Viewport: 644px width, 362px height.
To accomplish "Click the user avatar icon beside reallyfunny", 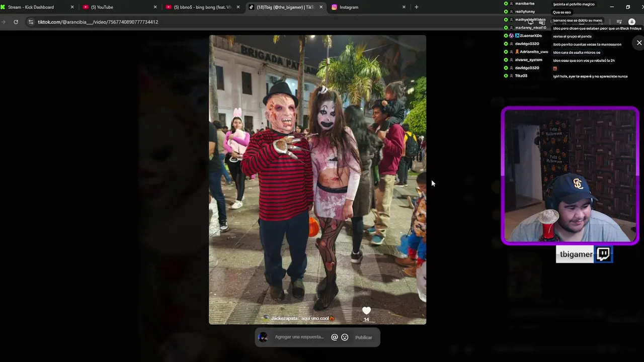I will point(511,12).
